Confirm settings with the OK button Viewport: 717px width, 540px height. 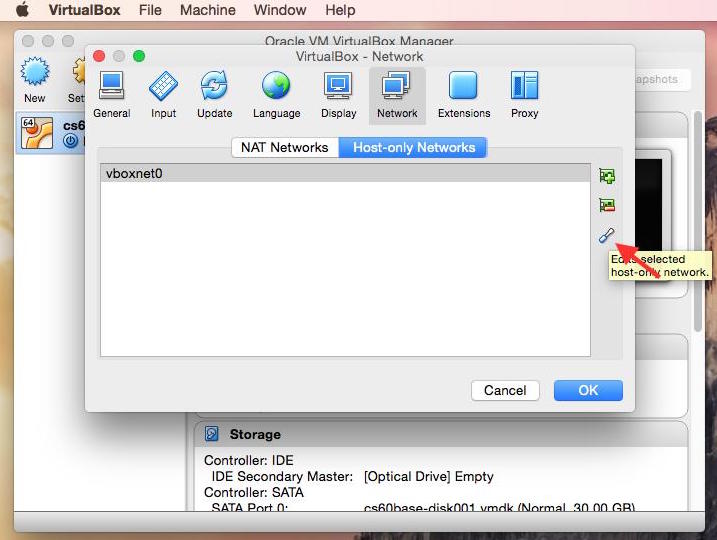tap(588, 390)
